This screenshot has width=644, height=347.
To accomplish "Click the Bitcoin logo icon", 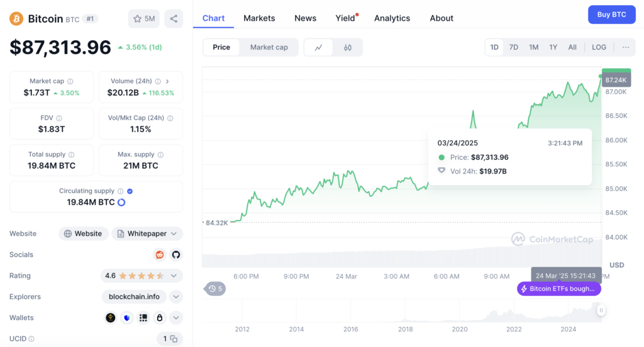I will pos(16,18).
